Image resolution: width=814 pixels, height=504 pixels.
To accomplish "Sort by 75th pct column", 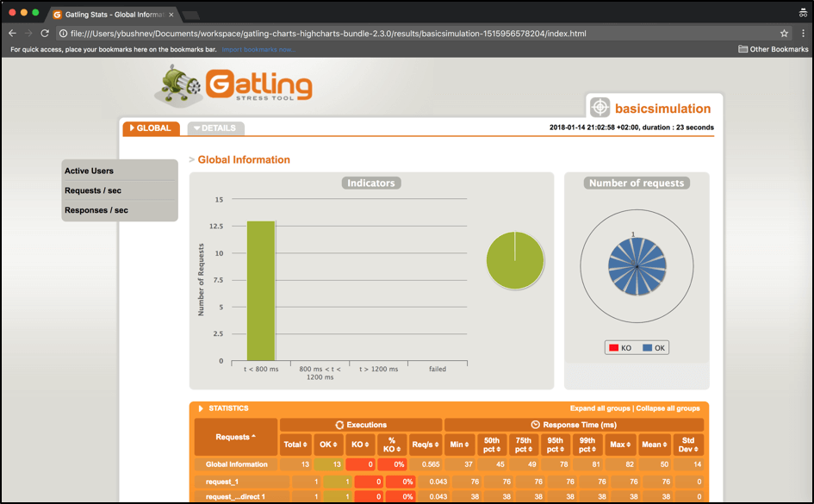I will (x=524, y=445).
